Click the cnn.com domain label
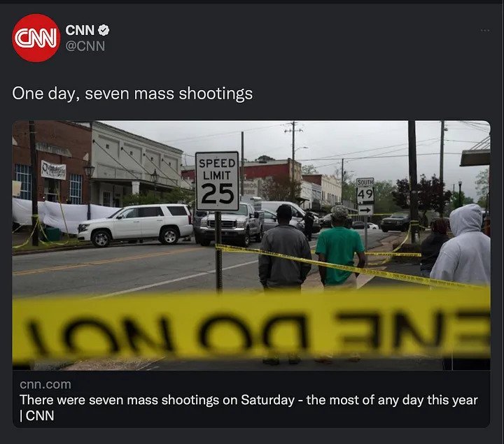Viewport: 504px width, 444px height. click(x=45, y=385)
